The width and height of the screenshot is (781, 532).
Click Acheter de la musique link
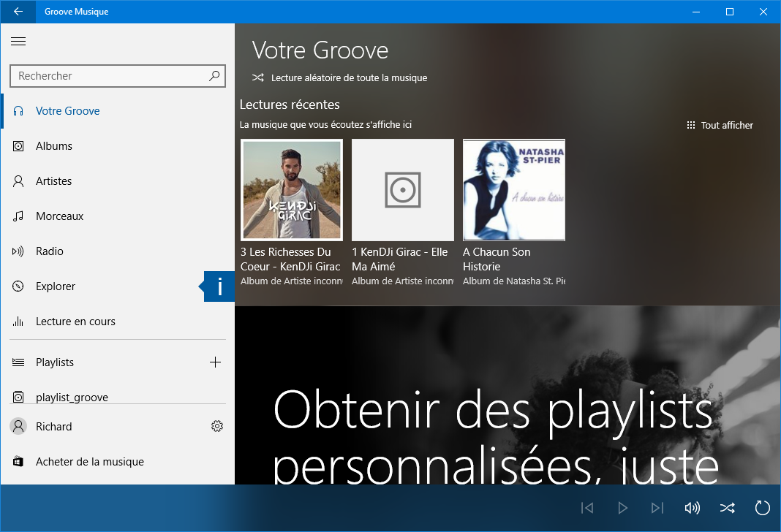pos(90,462)
